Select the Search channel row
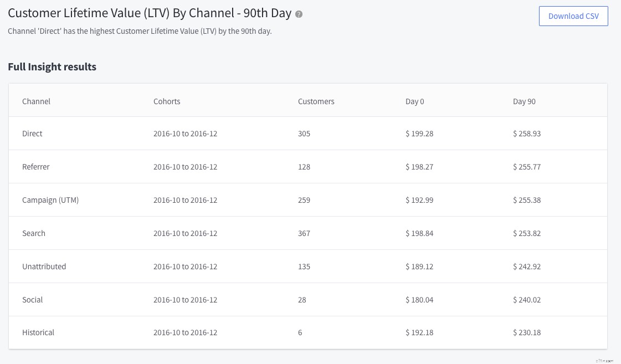The image size is (621, 364). coord(34,233)
